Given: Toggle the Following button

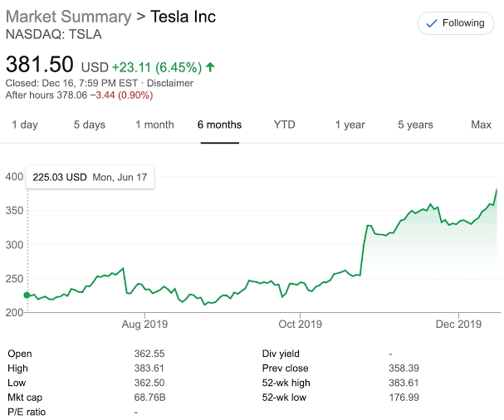Looking at the screenshot, I should coord(456,23).
